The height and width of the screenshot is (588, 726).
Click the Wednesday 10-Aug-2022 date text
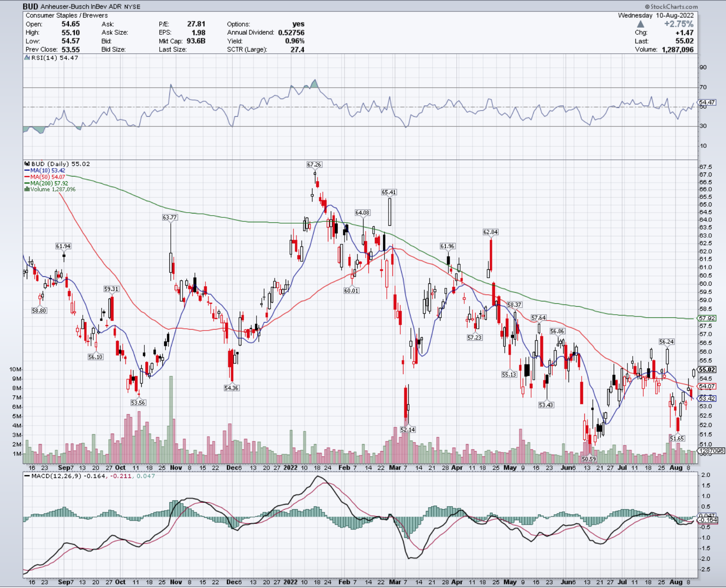tap(656, 15)
